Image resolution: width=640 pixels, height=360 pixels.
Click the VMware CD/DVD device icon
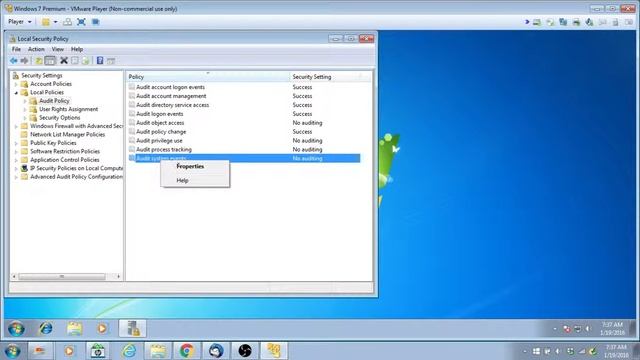[x=550, y=22]
